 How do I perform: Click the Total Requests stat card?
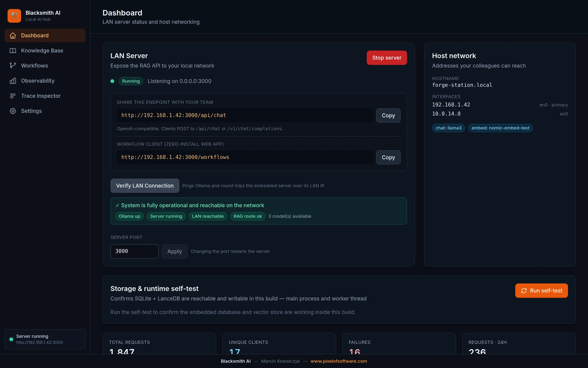(x=159, y=343)
